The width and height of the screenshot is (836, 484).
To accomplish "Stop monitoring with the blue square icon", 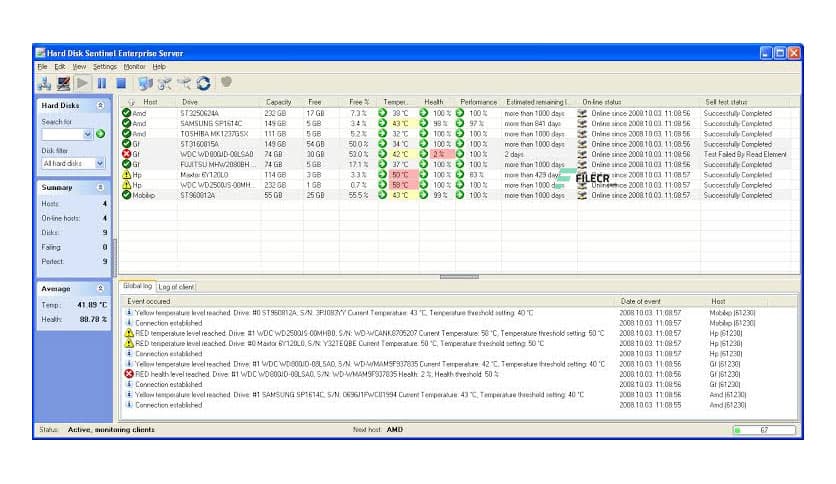I will pyautogui.click(x=121, y=83).
